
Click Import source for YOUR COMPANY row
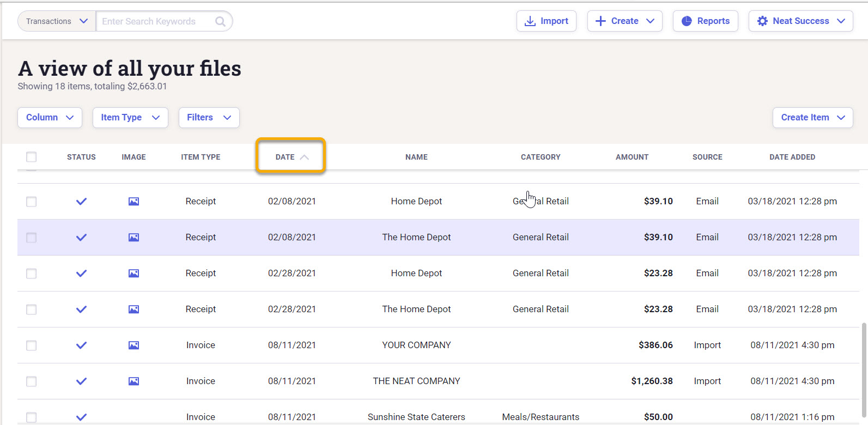tap(707, 345)
